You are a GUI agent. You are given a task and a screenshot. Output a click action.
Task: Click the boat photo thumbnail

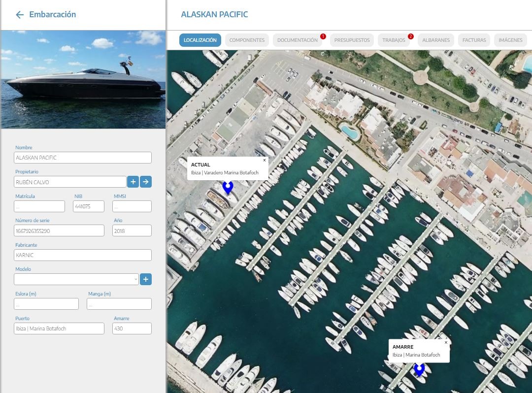click(83, 80)
